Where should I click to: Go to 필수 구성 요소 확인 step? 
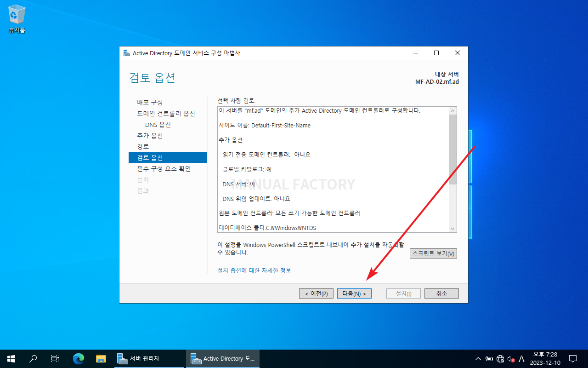point(164,168)
